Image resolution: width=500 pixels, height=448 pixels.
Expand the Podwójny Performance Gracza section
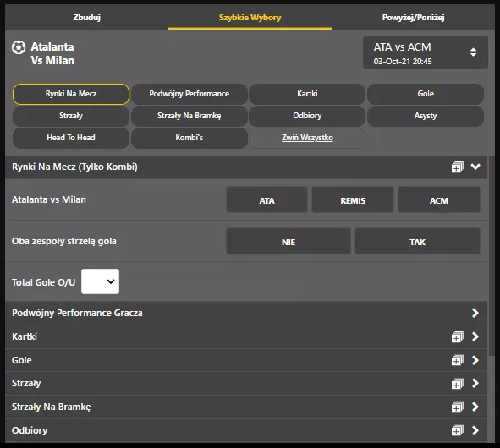tap(475, 313)
